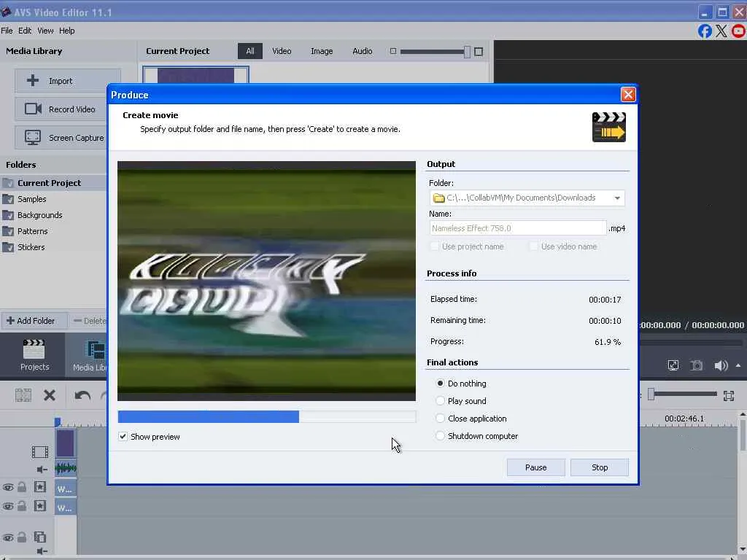This screenshot has width=747, height=560.
Task: Uncheck the Show preview checkbox
Action: [123, 436]
